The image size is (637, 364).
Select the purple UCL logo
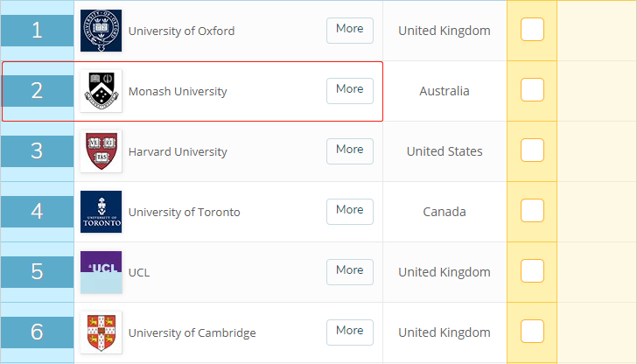tap(101, 272)
